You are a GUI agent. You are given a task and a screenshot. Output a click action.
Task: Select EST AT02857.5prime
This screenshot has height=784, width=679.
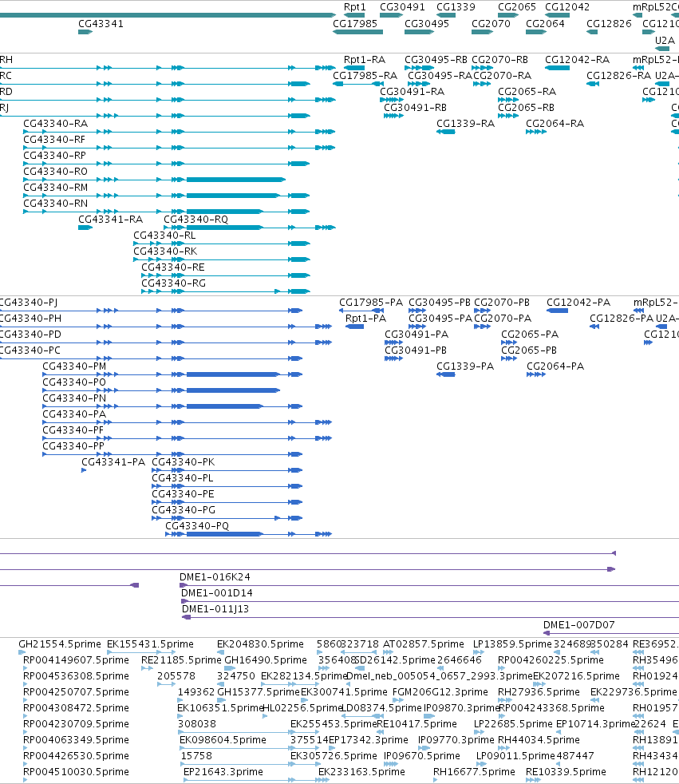[x=423, y=644]
